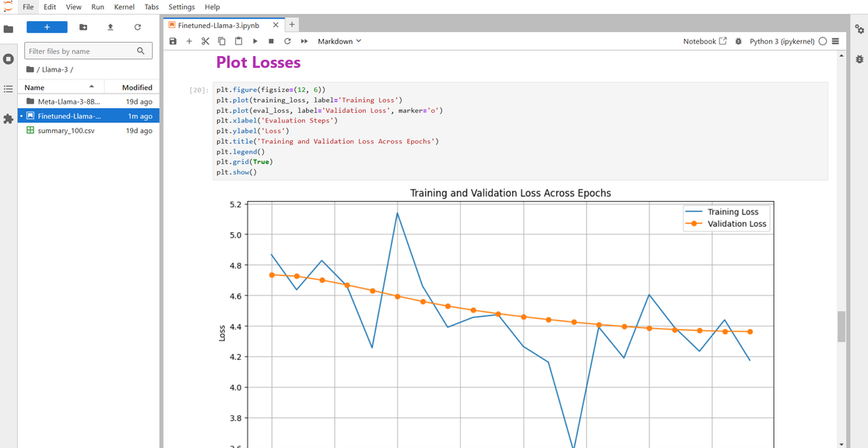This screenshot has height=448, width=868.
Task: Run the selected cell
Action: tap(255, 41)
